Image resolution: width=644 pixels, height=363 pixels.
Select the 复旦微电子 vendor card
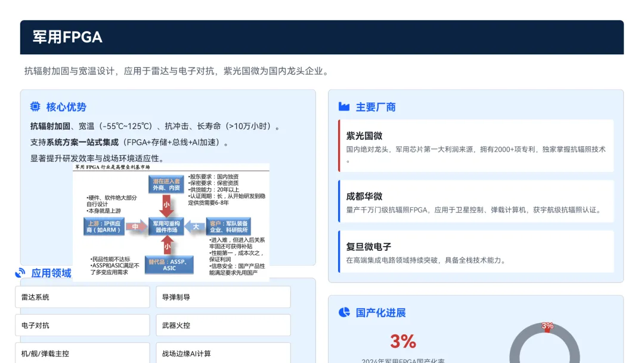(x=476, y=251)
